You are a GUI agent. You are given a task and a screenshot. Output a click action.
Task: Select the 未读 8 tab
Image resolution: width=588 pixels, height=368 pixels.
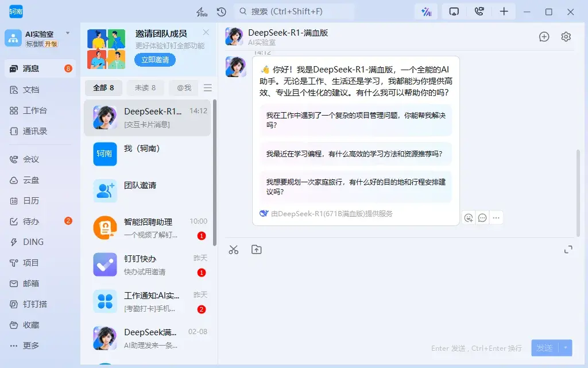[x=145, y=88]
